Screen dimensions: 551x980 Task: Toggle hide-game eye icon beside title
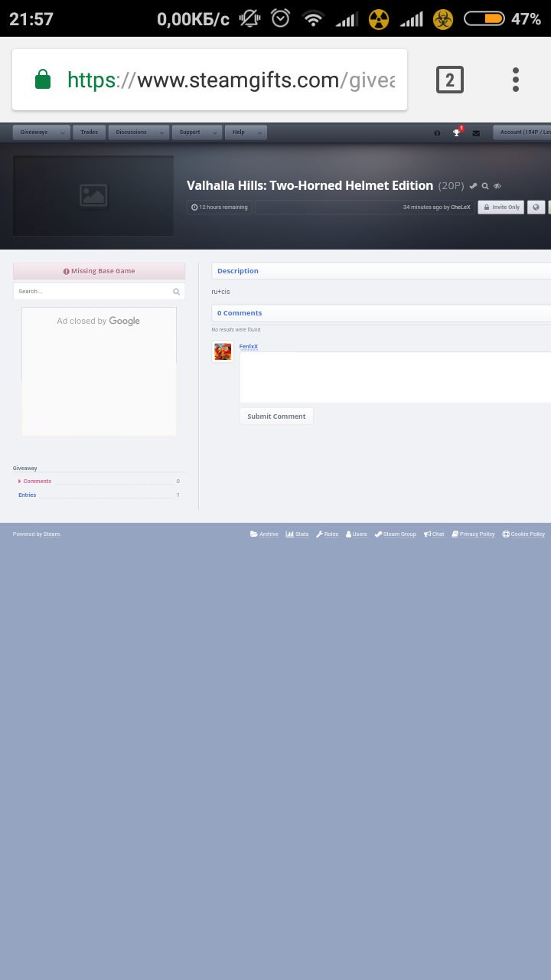point(497,186)
